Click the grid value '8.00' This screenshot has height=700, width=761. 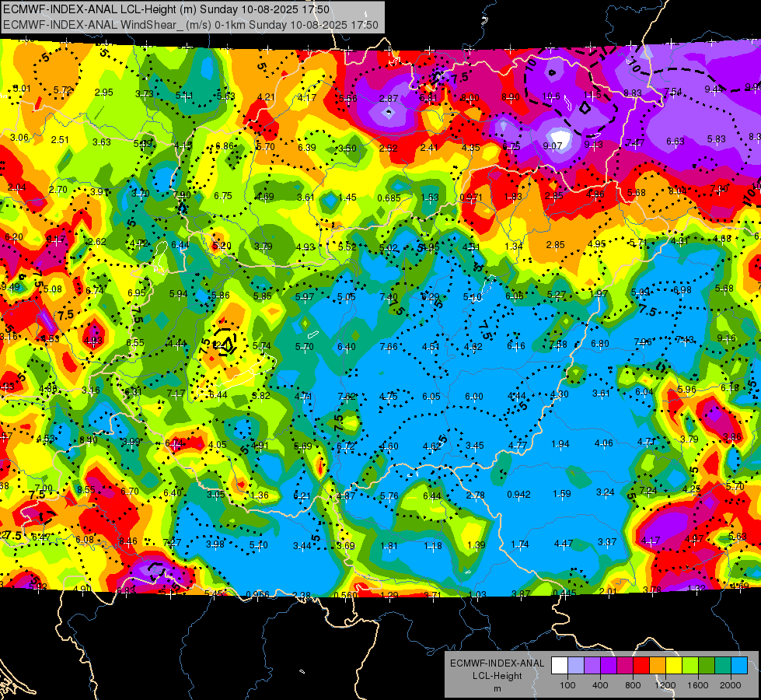click(x=470, y=98)
